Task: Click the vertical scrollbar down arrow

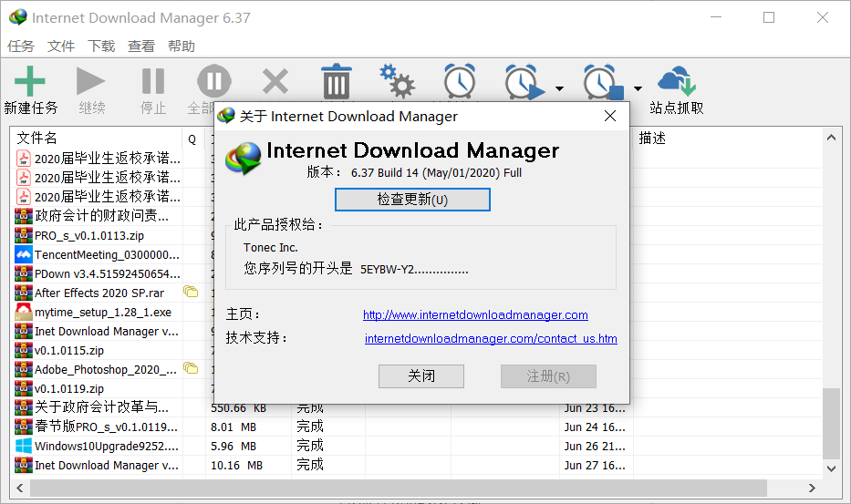Action: pos(831,468)
